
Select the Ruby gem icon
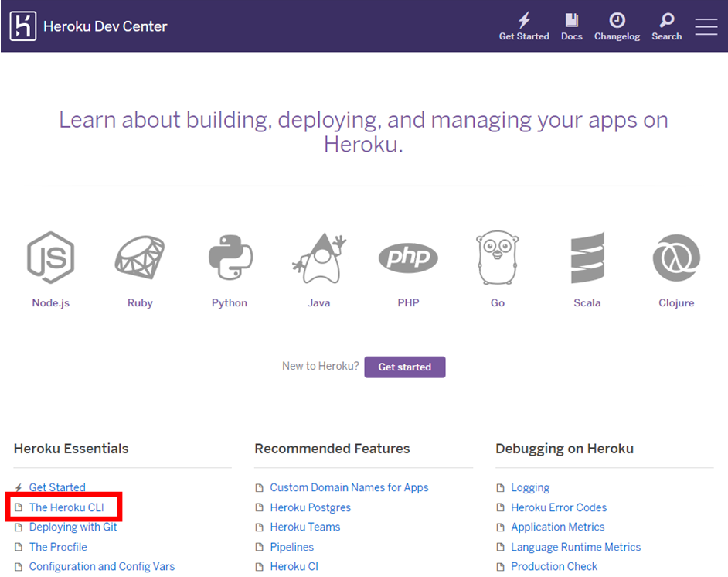click(x=140, y=258)
